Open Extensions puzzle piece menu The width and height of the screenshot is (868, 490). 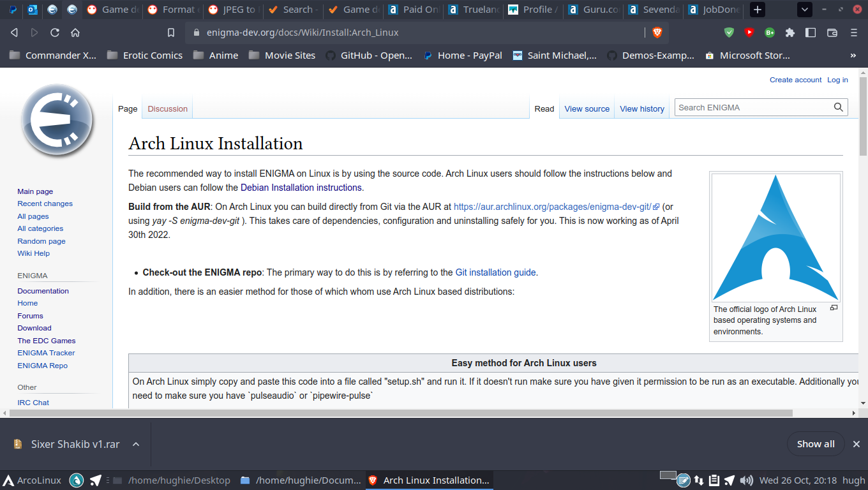[790, 33]
